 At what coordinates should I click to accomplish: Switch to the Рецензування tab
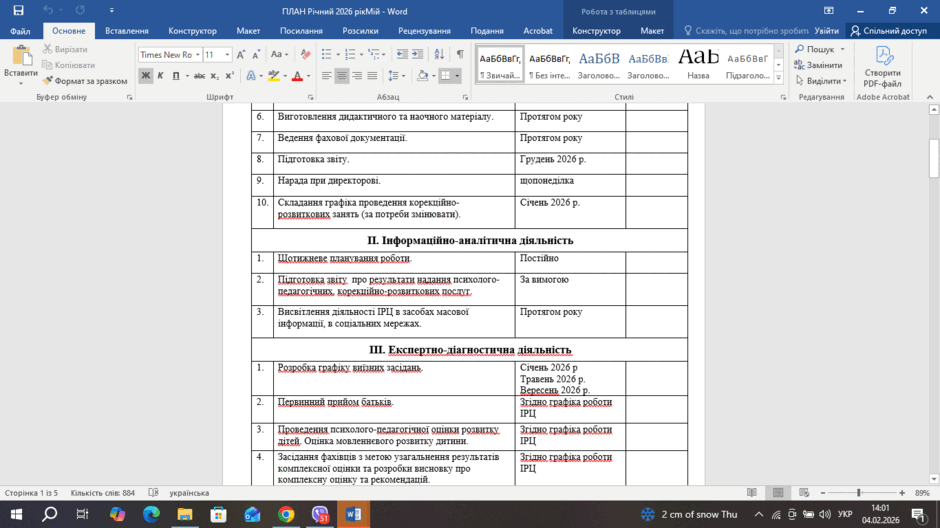pyautogui.click(x=424, y=31)
